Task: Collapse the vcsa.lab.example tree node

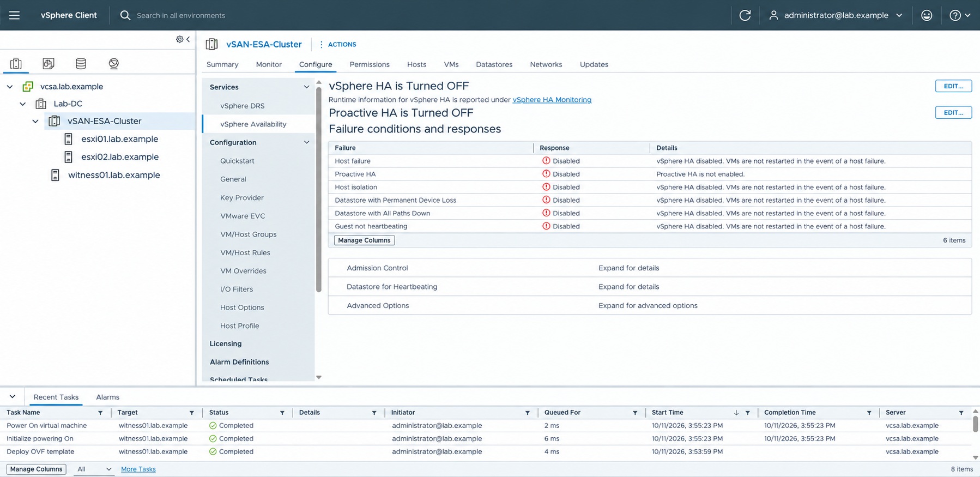Action: pos(10,87)
